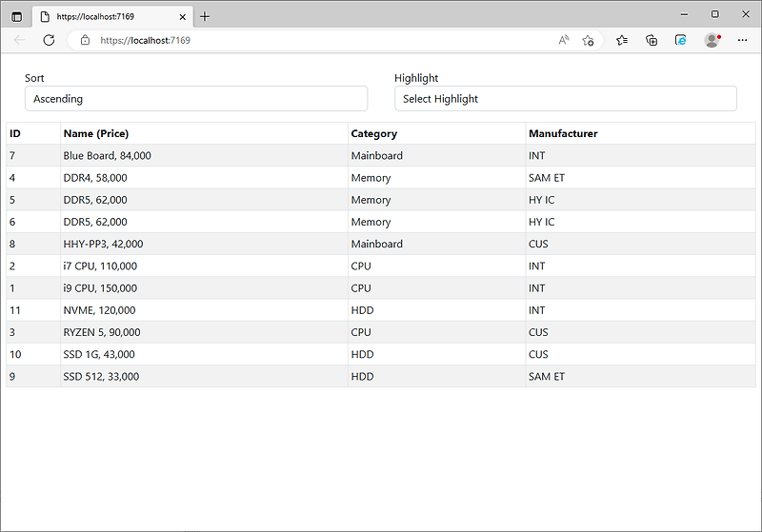Open the Favorites list icon

pyautogui.click(x=622, y=40)
